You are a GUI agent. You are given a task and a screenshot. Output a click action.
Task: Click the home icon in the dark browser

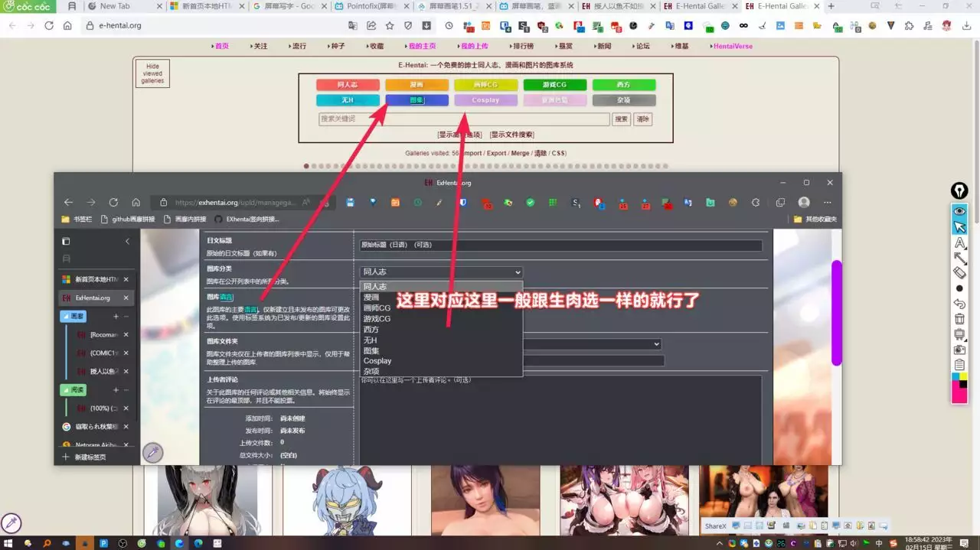136,203
